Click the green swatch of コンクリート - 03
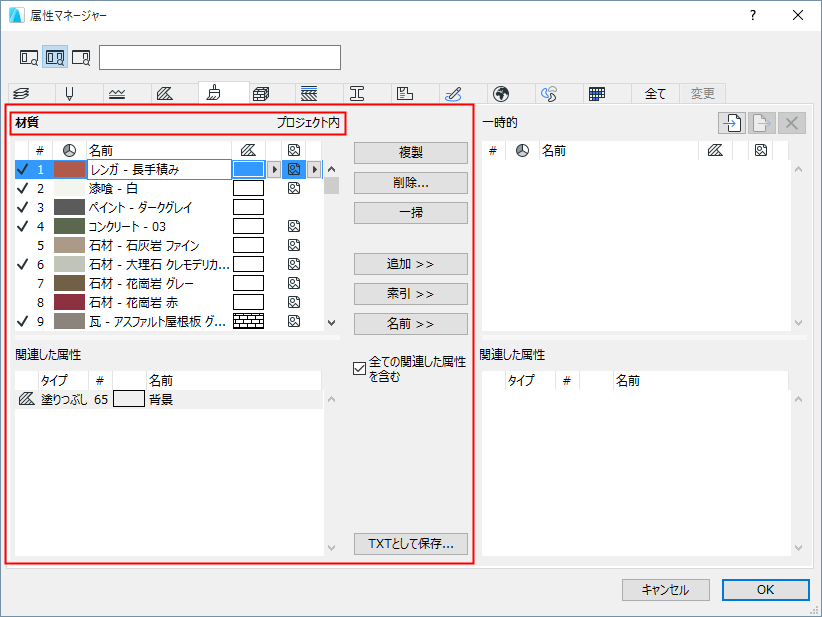Image resolution: width=822 pixels, height=617 pixels. (69, 226)
